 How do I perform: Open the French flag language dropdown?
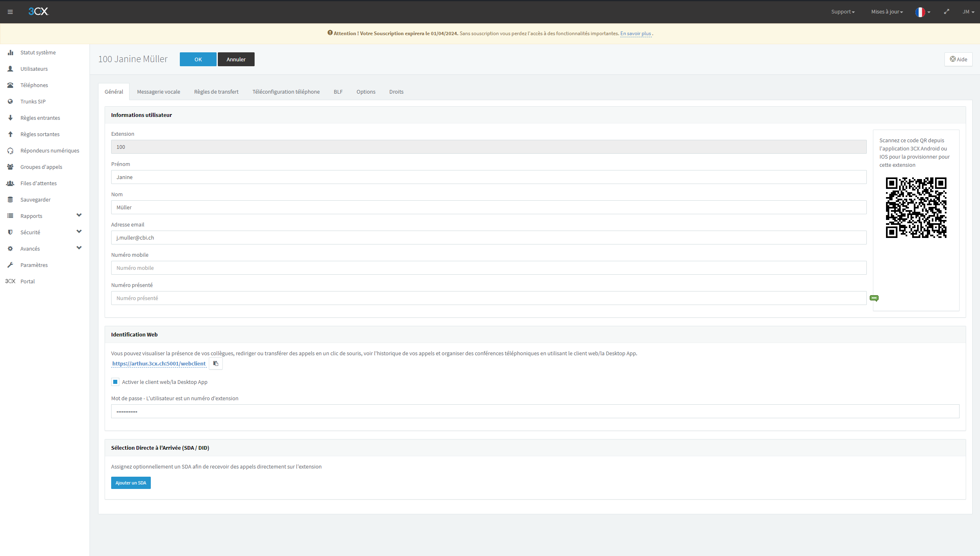coord(922,12)
